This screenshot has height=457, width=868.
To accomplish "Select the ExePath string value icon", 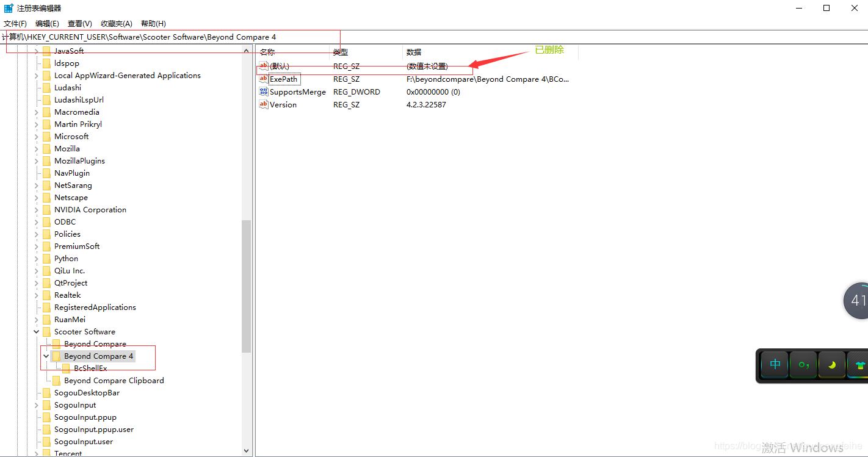I will pos(264,79).
